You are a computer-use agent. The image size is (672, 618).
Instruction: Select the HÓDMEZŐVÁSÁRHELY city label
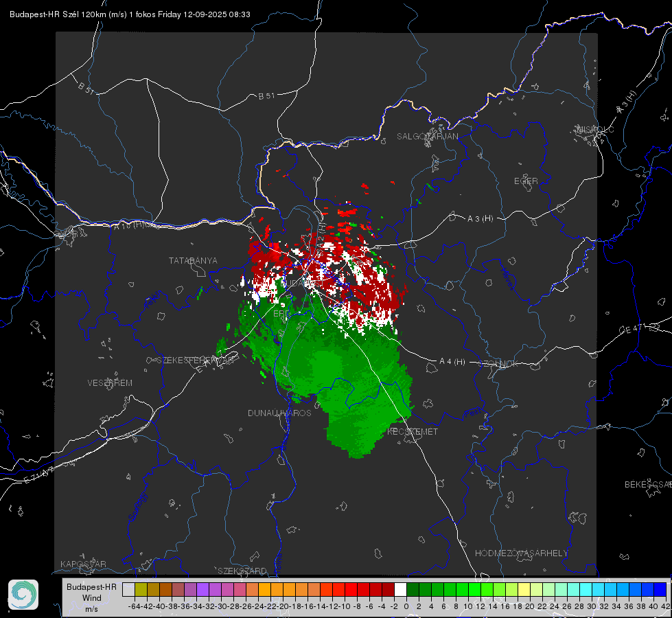(521, 553)
